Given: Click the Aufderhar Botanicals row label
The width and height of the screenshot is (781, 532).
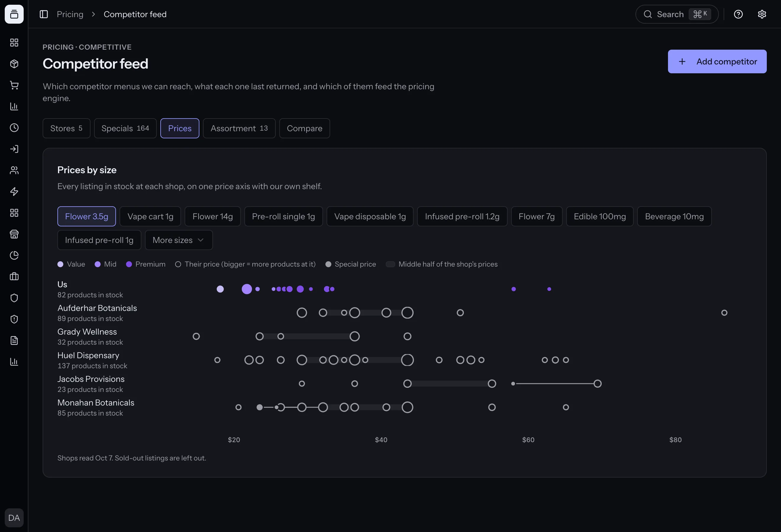Looking at the screenshot, I should pyautogui.click(x=97, y=308).
